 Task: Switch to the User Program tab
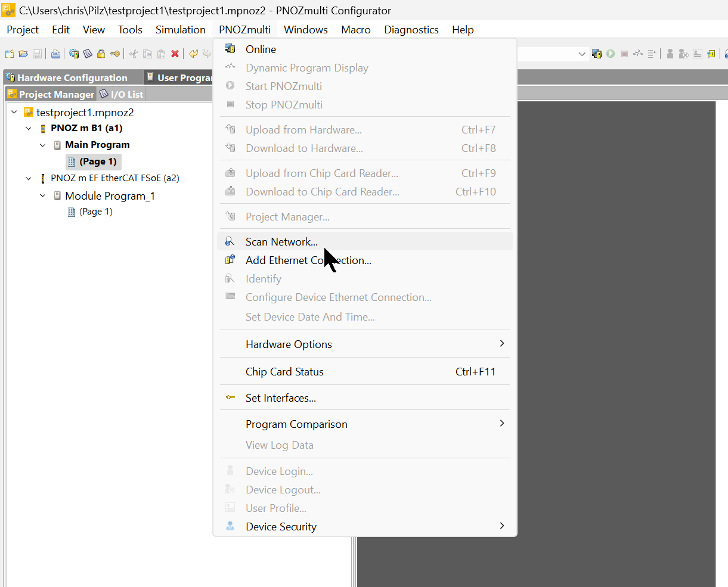[179, 77]
